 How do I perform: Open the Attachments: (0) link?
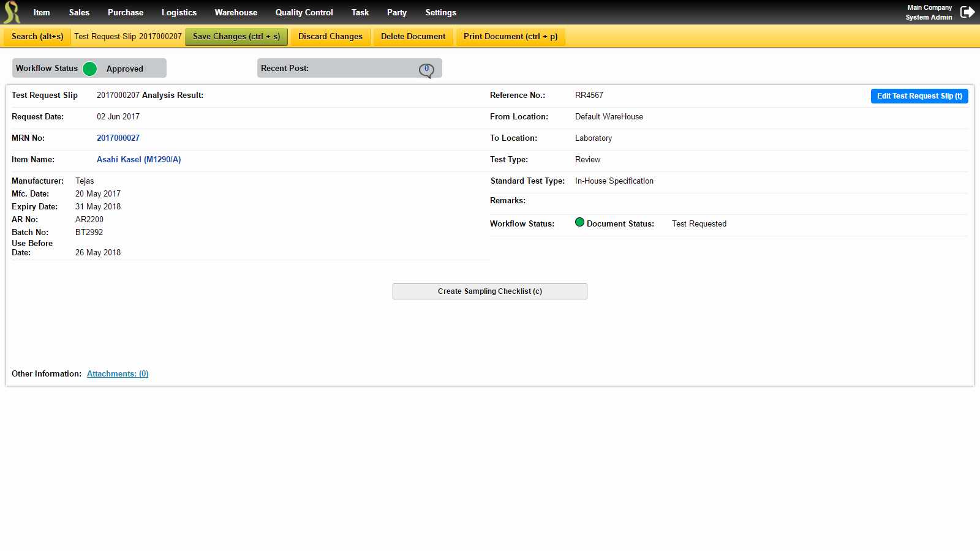point(118,373)
